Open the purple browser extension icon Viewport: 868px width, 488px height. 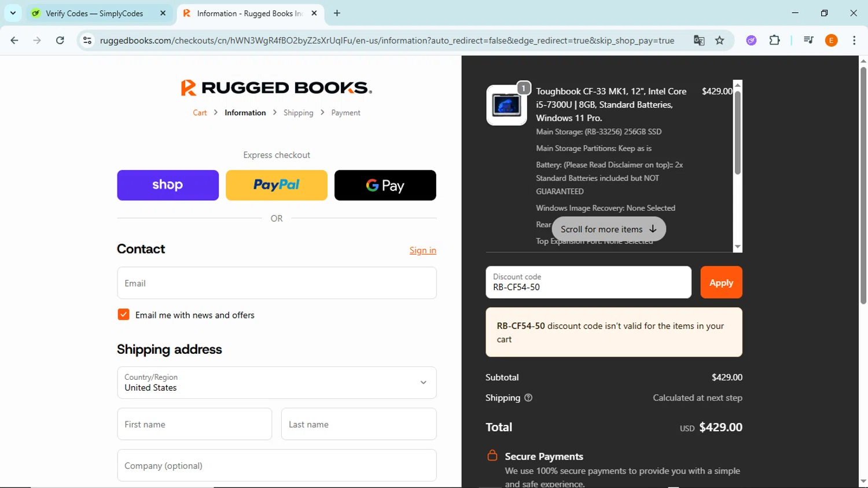(751, 41)
